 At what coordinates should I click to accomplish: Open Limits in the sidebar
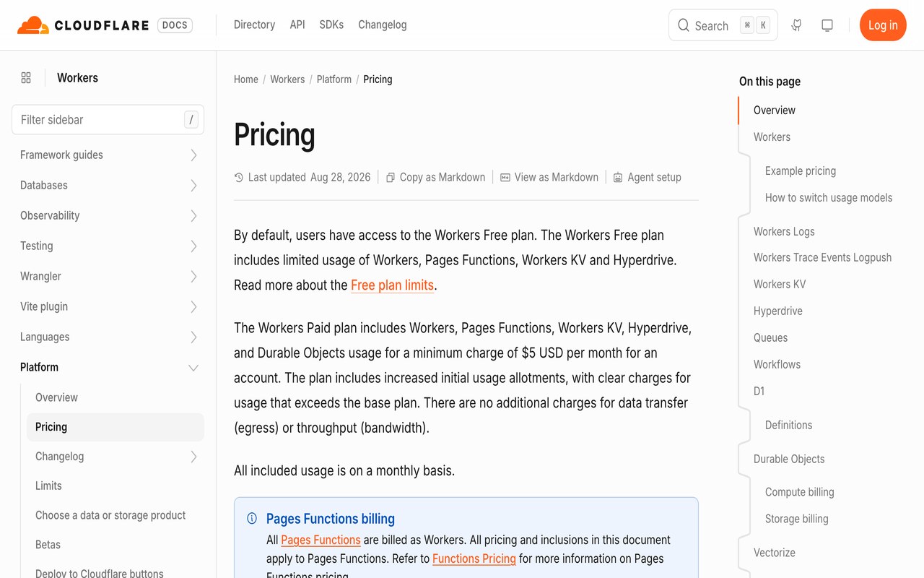115,486
